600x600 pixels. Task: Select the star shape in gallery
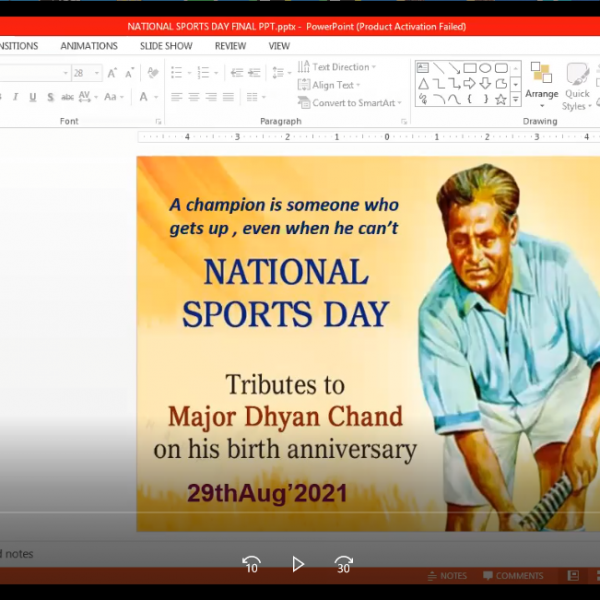coord(501,99)
